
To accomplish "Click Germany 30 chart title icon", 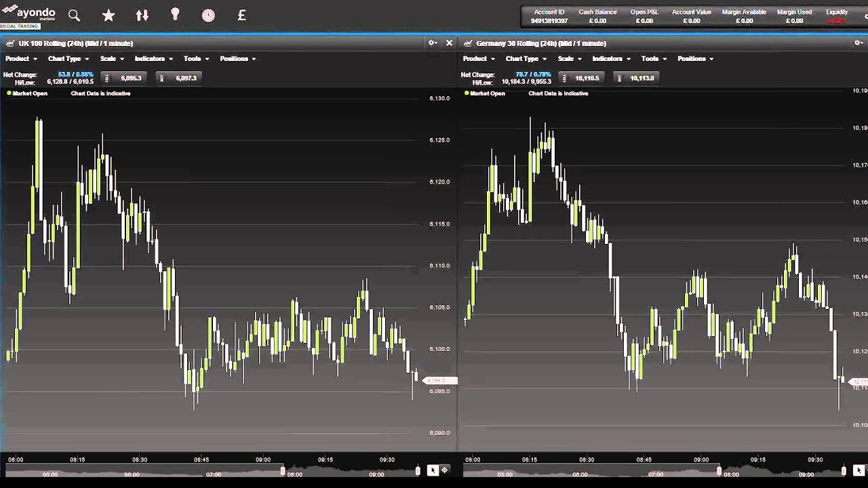I will coord(468,43).
